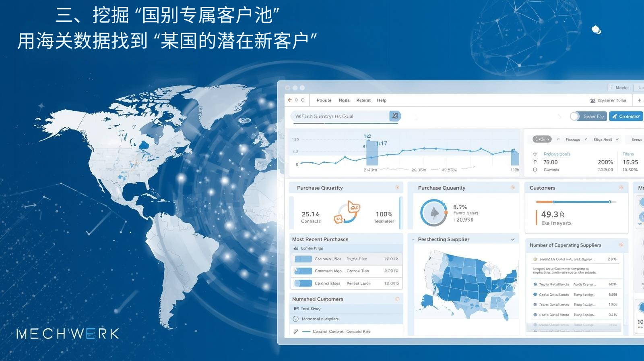Click the orange info icon on Customers panel
The image size is (644, 361).
(621, 188)
